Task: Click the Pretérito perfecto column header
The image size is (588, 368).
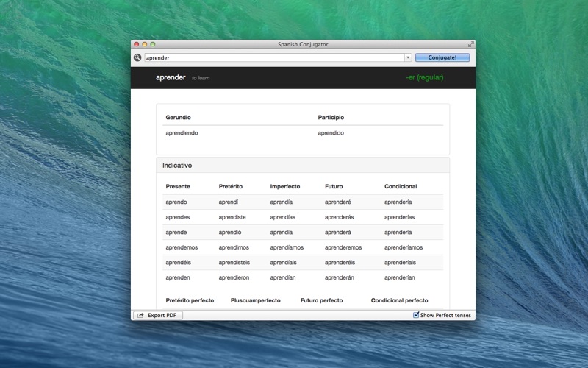Action: (x=190, y=300)
